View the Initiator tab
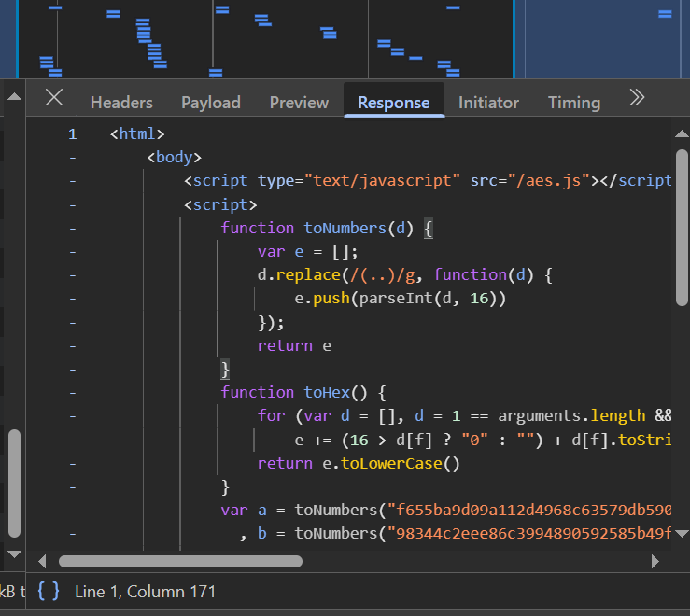This screenshot has height=616, width=690. (x=488, y=103)
